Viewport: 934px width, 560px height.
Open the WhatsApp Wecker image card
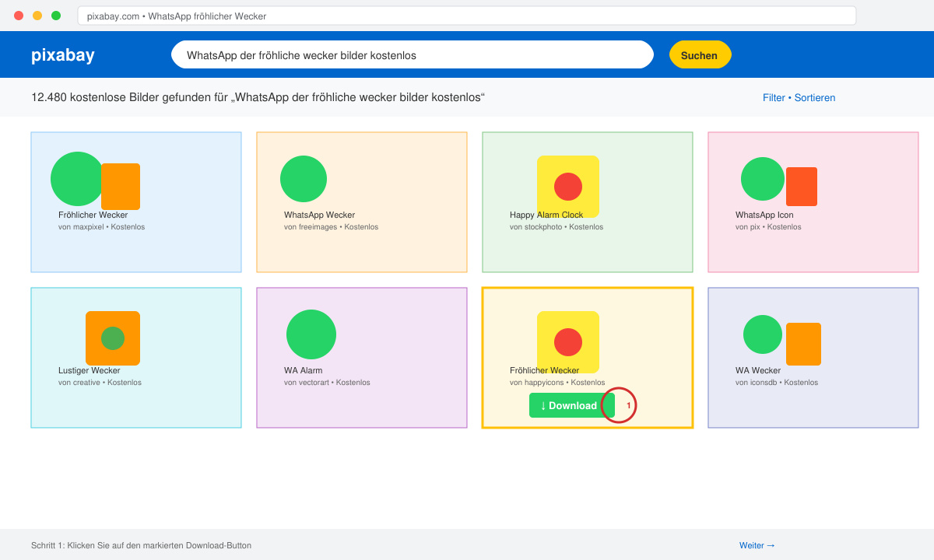pos(362,202)
